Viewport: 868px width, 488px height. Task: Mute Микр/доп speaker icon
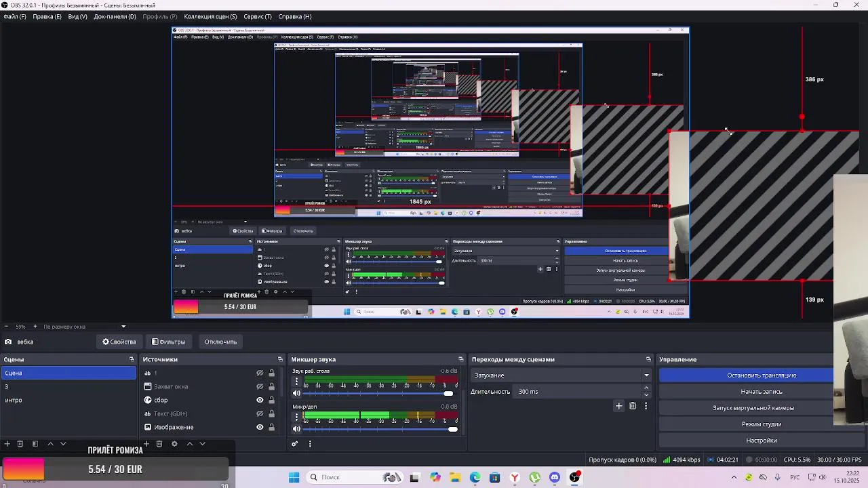click(x=296, y=428)
